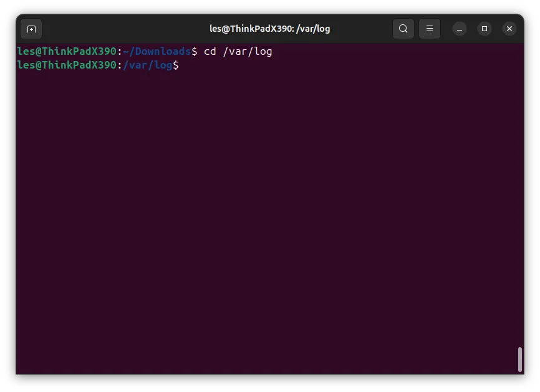Screen dimensions: 540x392
Task: Click the blue /var/log path in second prompt
Action: (x=147, y=65)
